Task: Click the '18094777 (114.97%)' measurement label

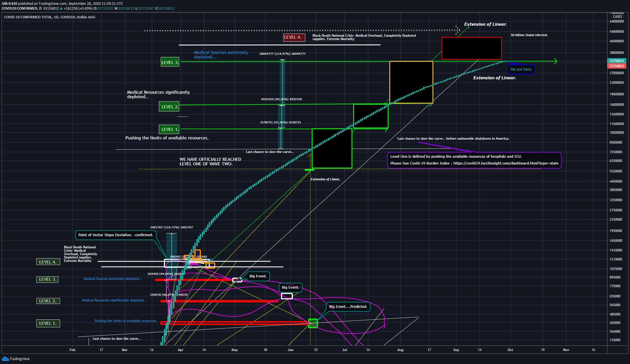Action: [282, 54]
